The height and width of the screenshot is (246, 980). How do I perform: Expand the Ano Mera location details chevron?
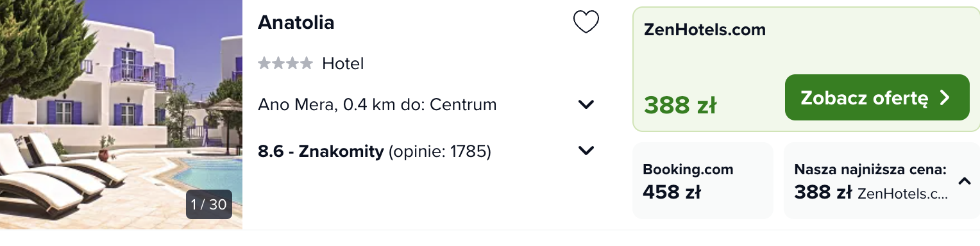(586, 104)
